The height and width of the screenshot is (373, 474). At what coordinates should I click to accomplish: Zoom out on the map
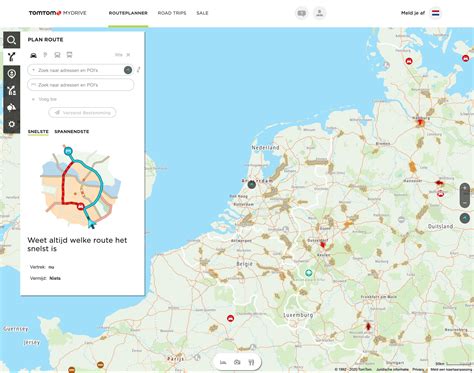point(465,202)
